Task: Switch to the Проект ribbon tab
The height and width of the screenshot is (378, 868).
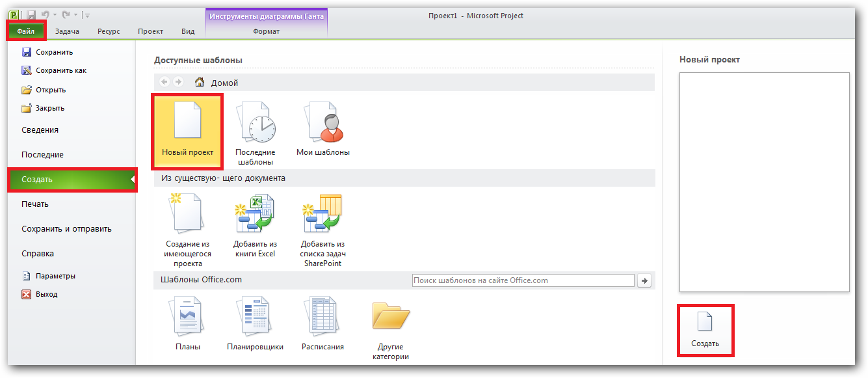Action: [150, 31]
